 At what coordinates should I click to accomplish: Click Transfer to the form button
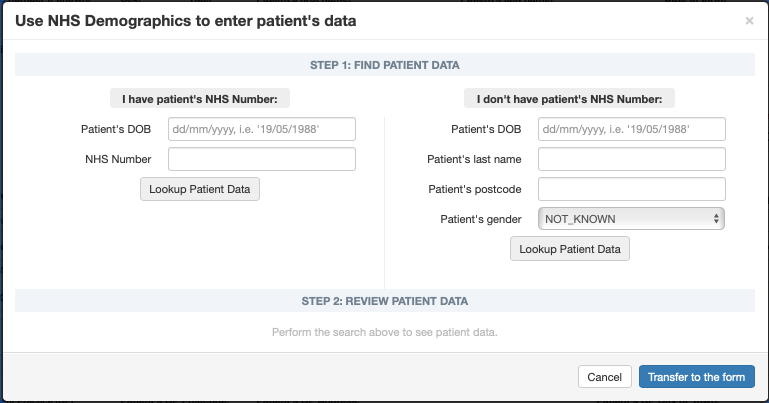(696, 377)
